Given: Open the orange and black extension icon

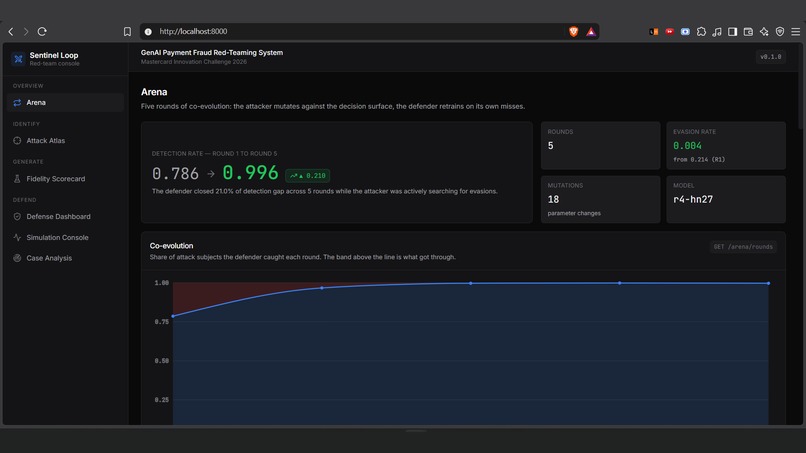Looking at the screenshot, I should coord(654,31).
